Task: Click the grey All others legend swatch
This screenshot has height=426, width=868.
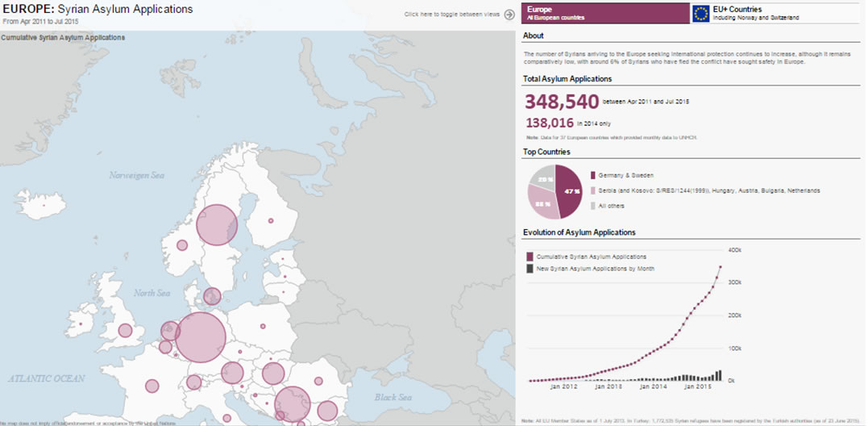Action: point(594,206)
